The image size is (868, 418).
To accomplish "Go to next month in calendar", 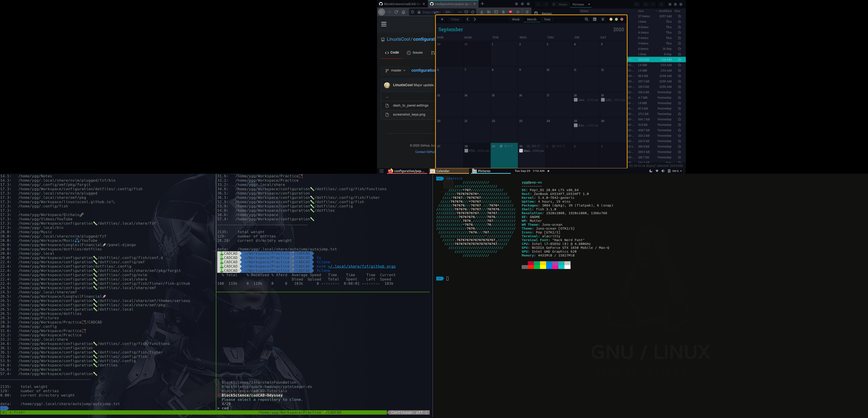I will coord(475,19).
